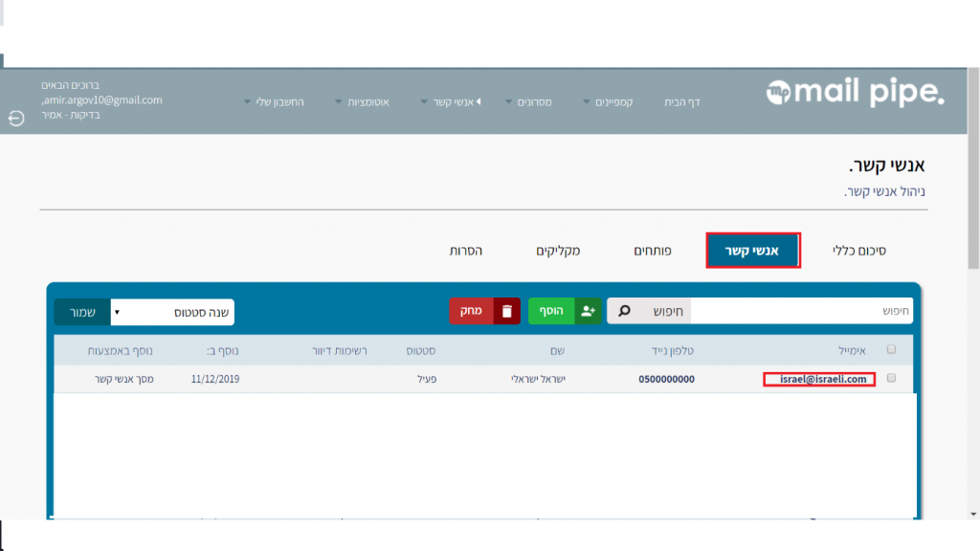Check the box for israel@israeli.com row
The height and width of the screenshot is (551, 980).
tap(892, 379)
